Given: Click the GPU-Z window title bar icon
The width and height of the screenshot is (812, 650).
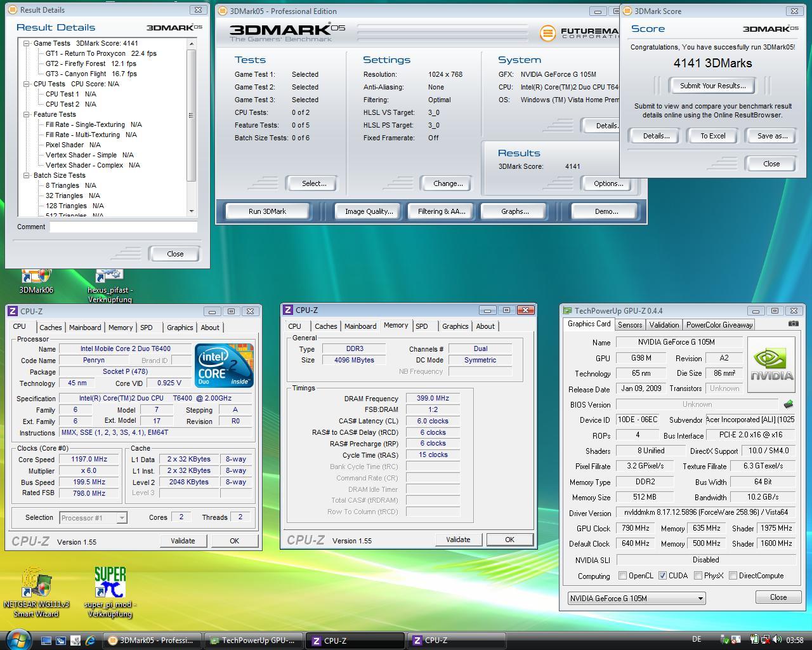Looking at the screenshot, I should (x=567, y=310).
